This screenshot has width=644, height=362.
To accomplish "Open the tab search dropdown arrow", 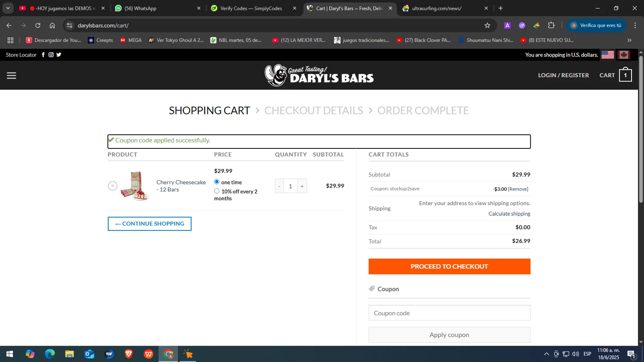I will 8,8.
